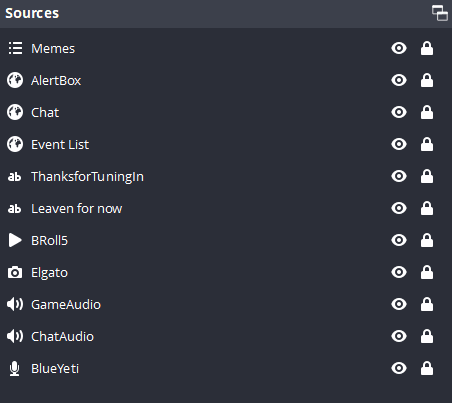The height and width of the screenshot is (403, 452).
Task: Click the Memes scene list icon
Action: coord(15,48)
